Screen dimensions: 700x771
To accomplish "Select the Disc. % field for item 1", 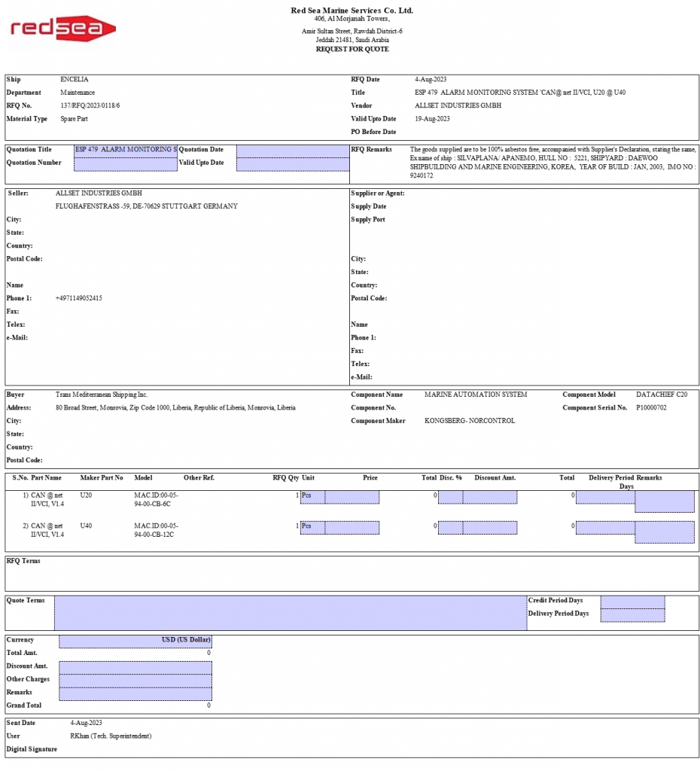I will tap(450, 497).
